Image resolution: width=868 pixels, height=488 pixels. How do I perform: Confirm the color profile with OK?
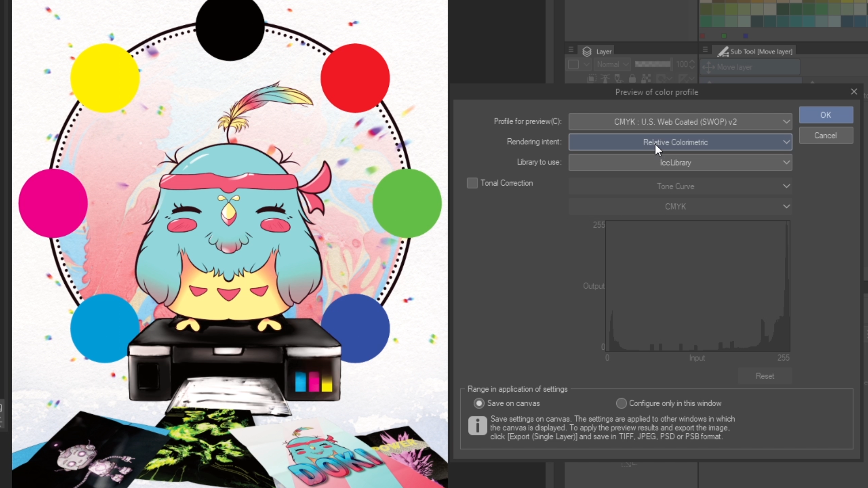point(826,115)
